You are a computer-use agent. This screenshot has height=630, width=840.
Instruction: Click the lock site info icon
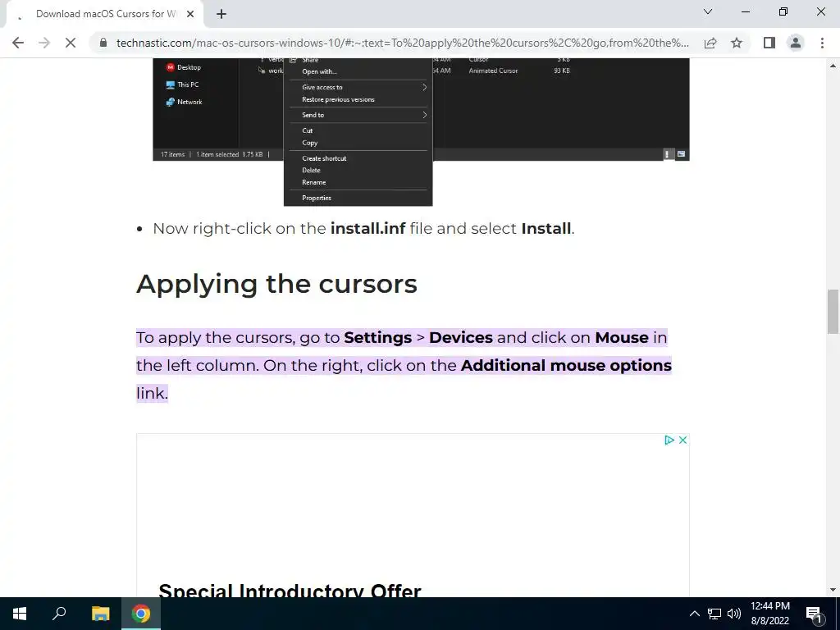coord(103,43)
